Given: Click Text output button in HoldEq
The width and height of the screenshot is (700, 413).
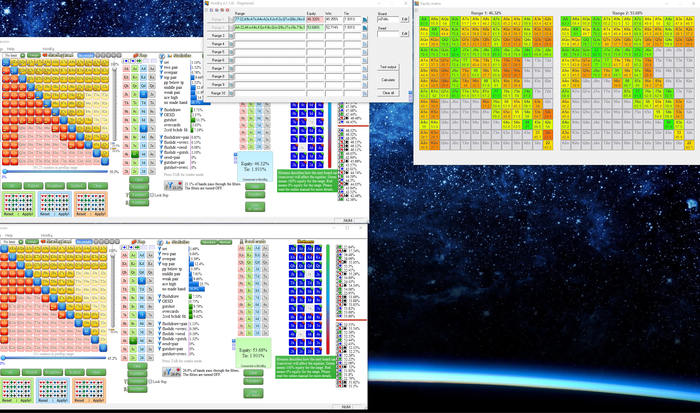Looking at the screenshot, I should (388, 67).
